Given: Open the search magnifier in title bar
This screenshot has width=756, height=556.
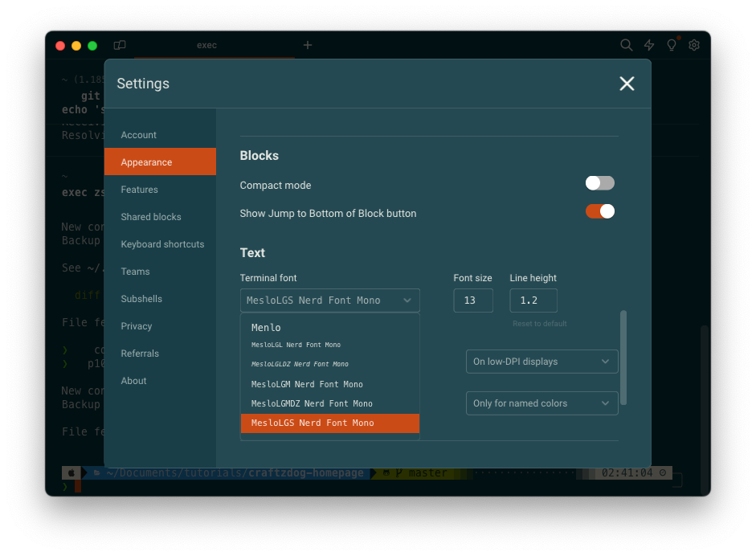Looking at the screenshot, I should coord(626,45).
